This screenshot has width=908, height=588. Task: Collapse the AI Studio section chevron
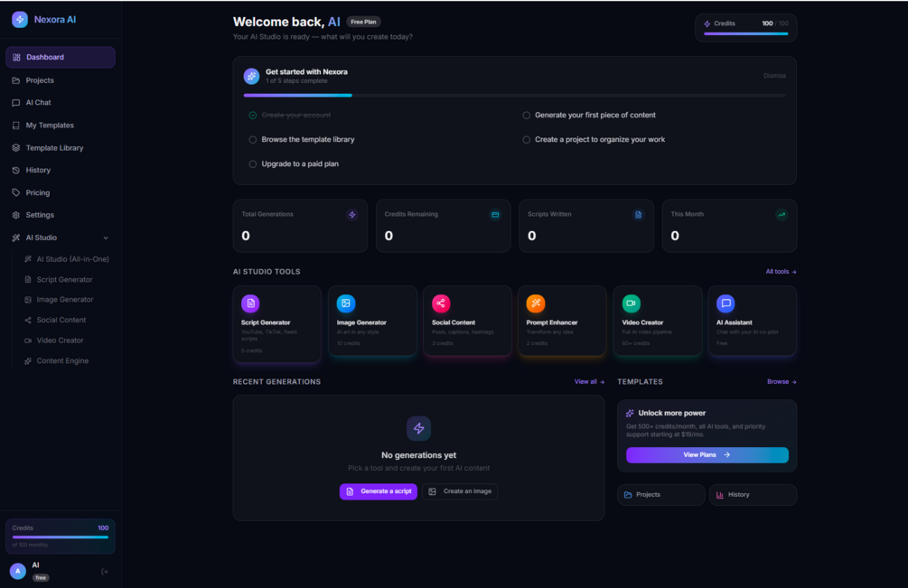click(106, 238)
